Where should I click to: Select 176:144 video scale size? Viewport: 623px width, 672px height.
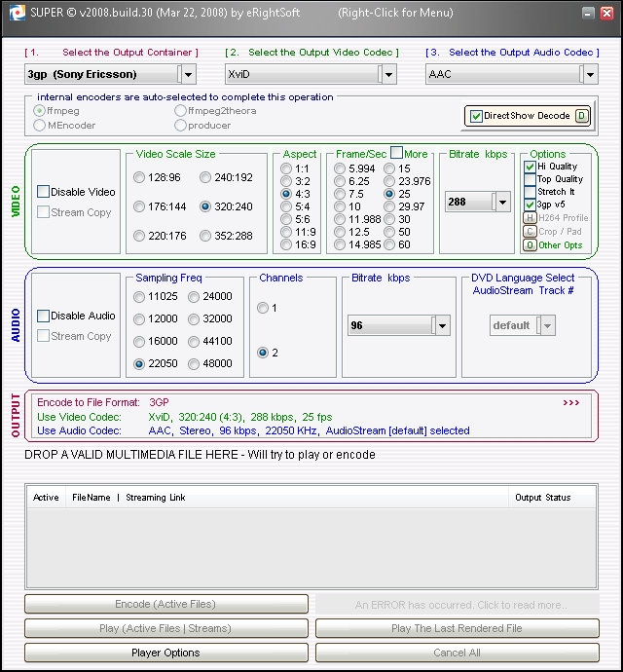(139, 206)
